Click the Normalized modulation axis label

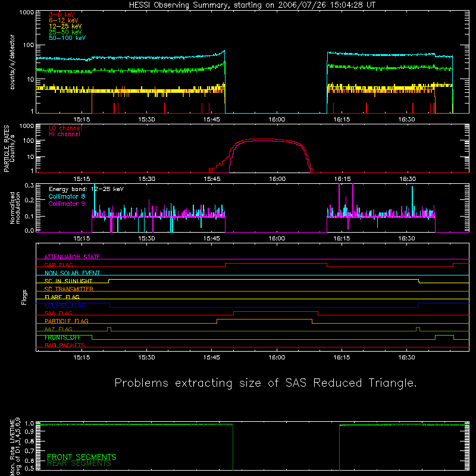15,208
